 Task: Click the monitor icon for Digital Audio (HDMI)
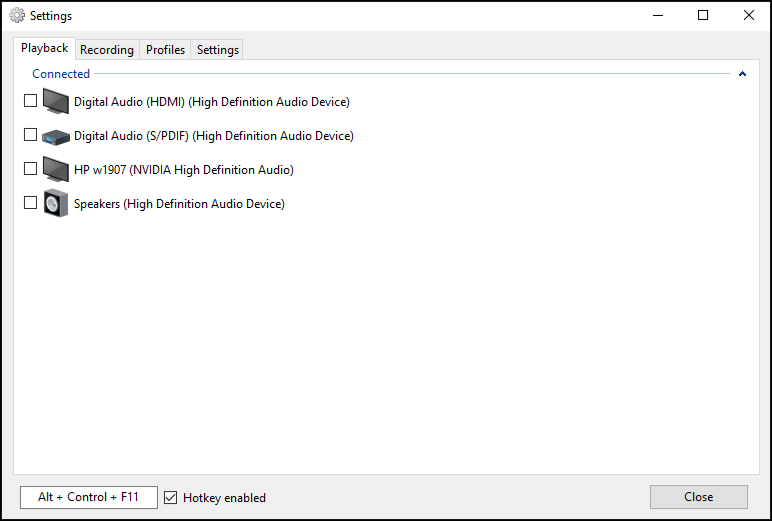56,101
